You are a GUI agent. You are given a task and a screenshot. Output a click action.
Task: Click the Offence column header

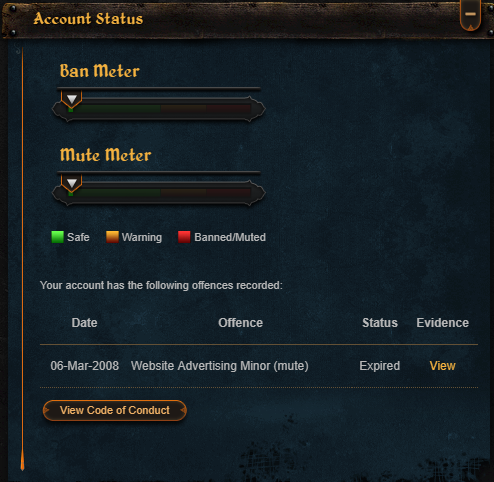240,323
